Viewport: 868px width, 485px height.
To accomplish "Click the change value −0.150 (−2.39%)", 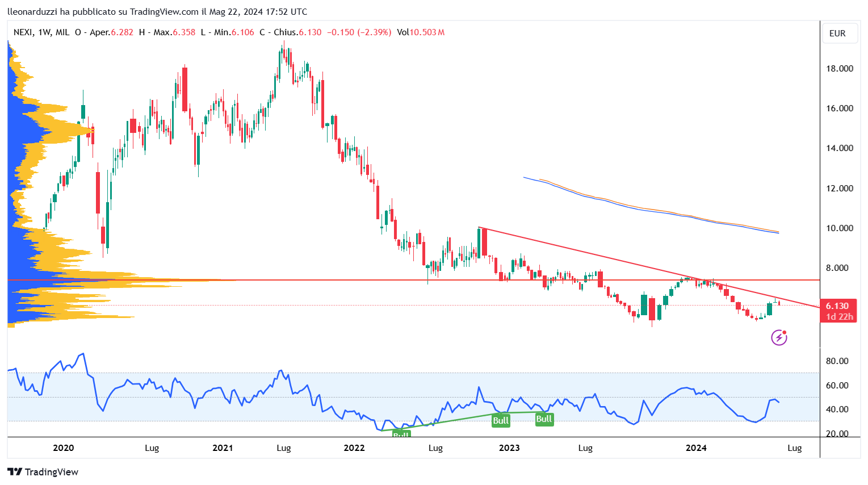I will [359, 32].
